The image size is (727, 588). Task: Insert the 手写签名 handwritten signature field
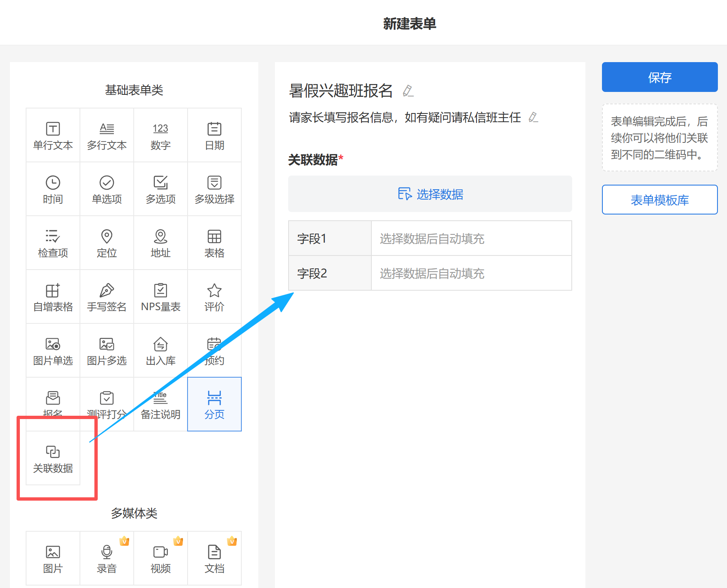pos(107,297)
